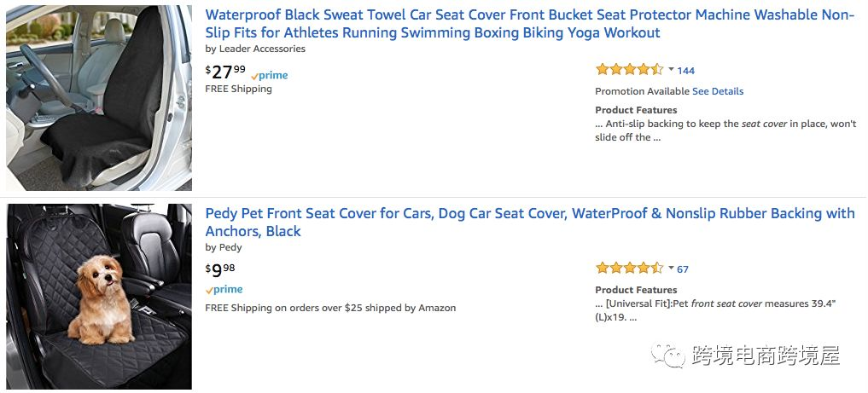Click the $9.98 price
Viewport: 868px width, 393px height.
pos(220,270)
